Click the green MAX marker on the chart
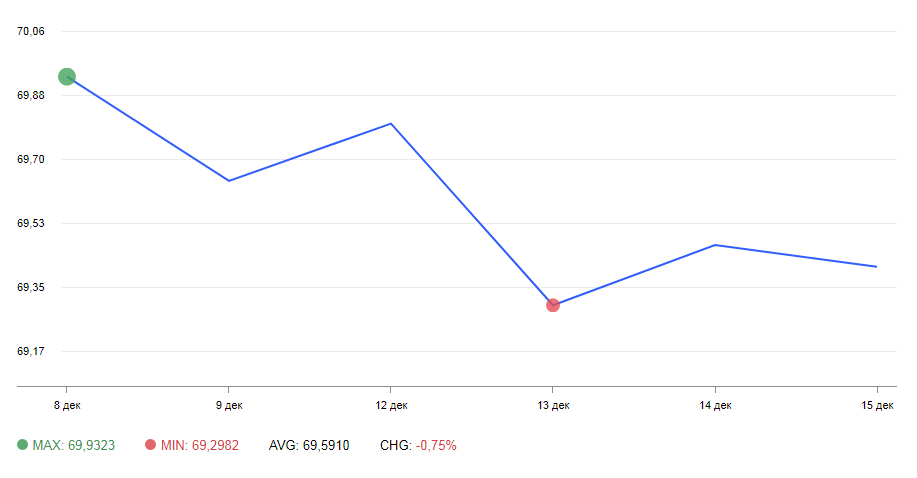Image resolution: width=917 pixels, height=478 pixels. click(67, 77)
